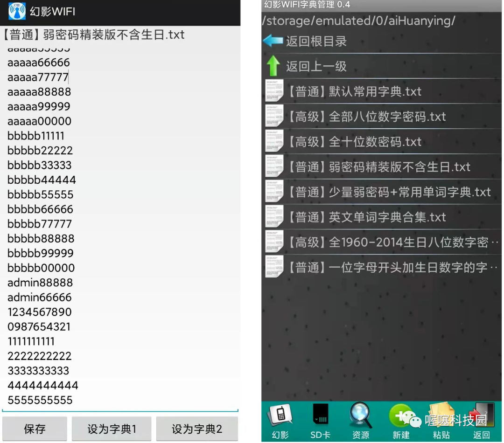The width and height of the screenshot is (504, 443).
Task: Tap the 幻影WIFI app logo icon
Action: 17,11
